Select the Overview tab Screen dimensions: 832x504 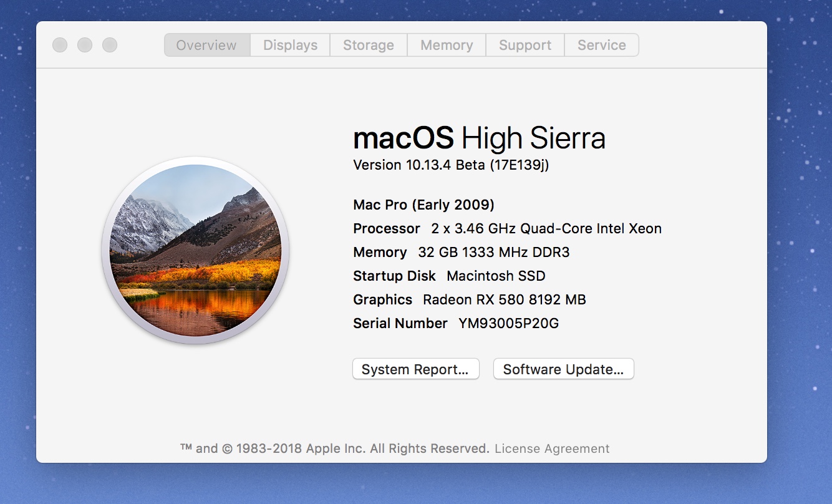click(x=206, y=45)
